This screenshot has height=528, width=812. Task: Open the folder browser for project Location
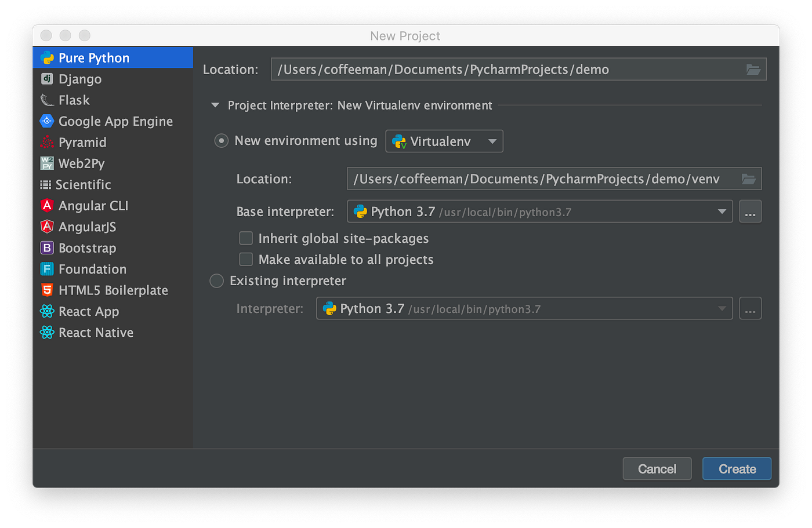coord(753,69)
